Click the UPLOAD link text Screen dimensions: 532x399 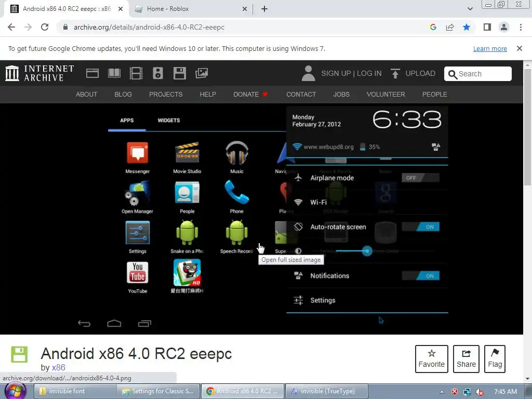(x=420, y=73)
